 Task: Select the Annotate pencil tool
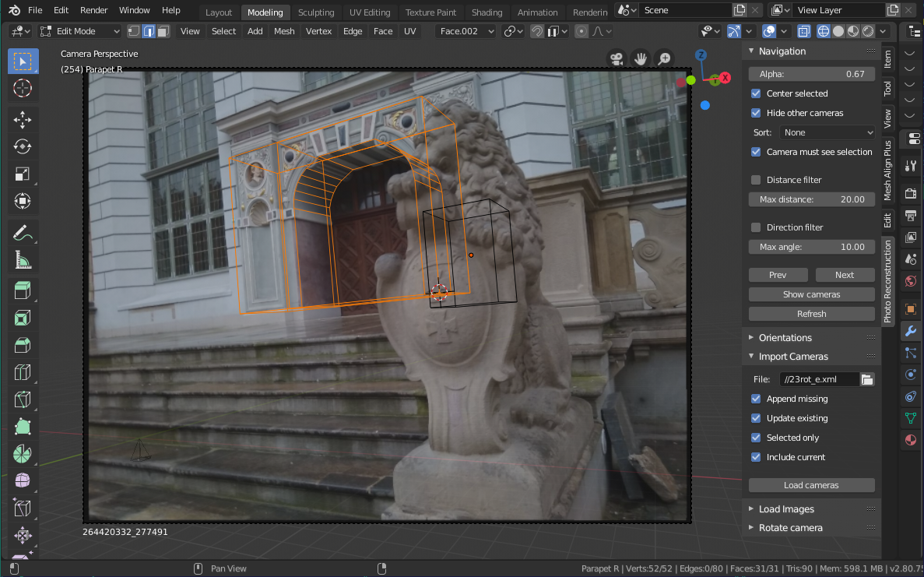pos(23,233)
